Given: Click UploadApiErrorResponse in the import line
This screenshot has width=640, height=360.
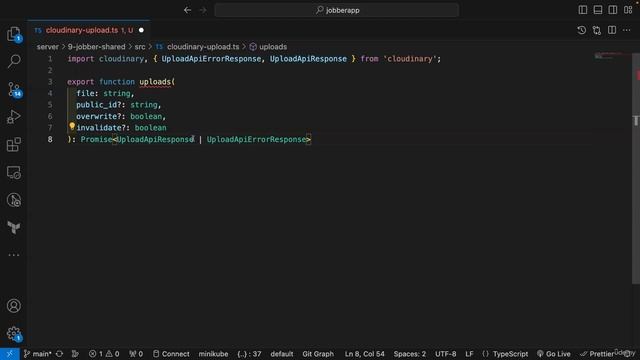Looking at the screenshot, I should click(x=211, y=59).
